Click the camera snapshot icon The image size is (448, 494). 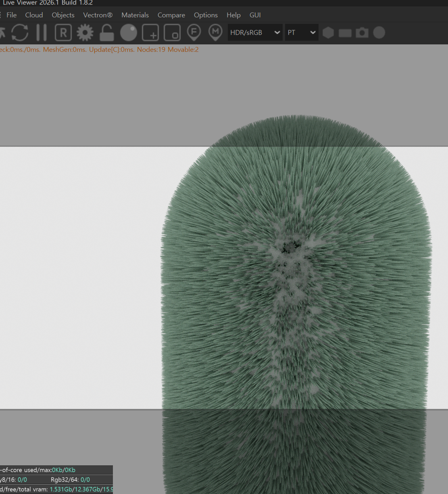click(362, 33)
